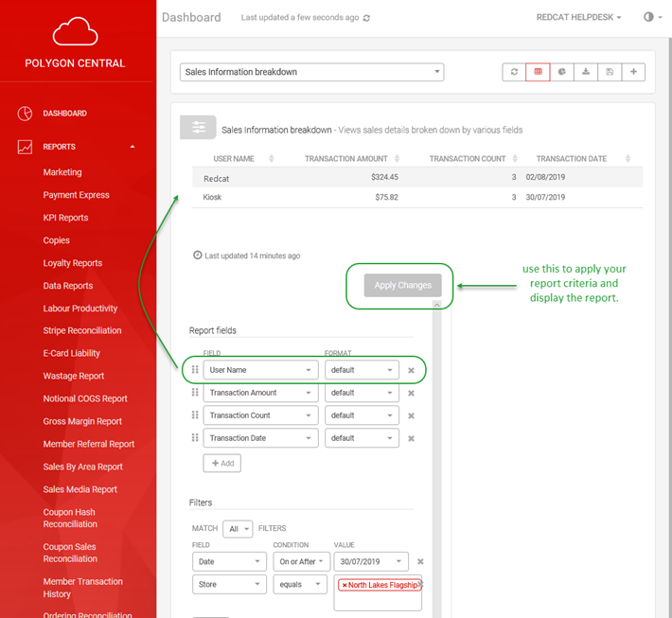The width and height of the screenshot is (672, 618).
Task: Open the contrast theme switcher icon
Action: (x=648, y=17)
